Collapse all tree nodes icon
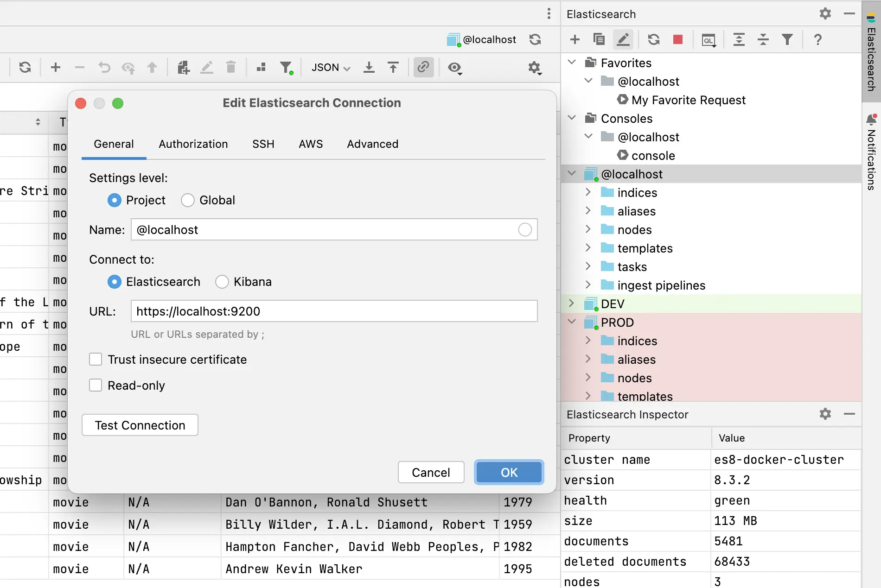The height and width of the screenshot is (588, 881). [763, 40]
